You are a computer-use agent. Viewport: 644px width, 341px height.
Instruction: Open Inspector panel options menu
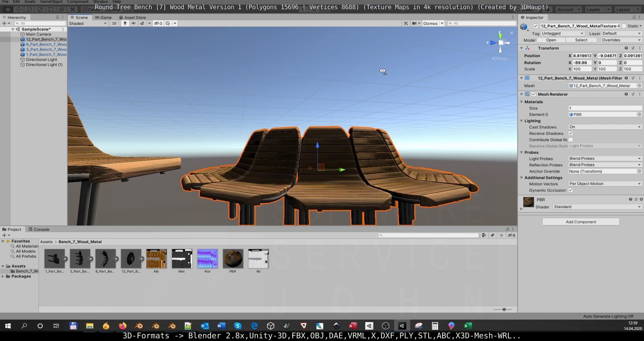640,17
